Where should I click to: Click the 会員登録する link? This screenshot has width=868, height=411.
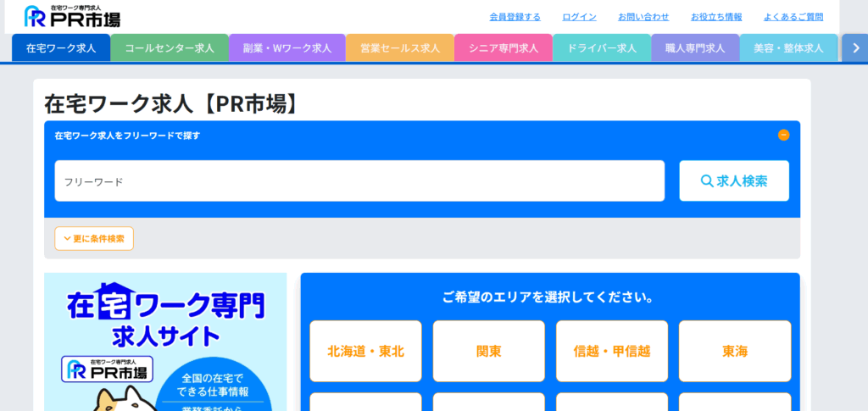[515, 17]
